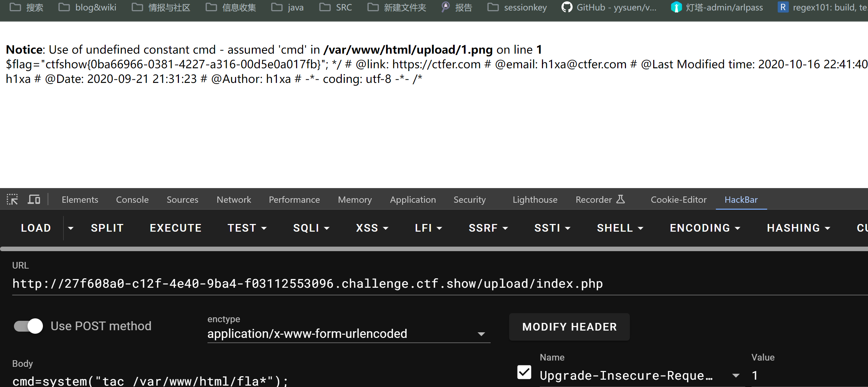This screenshot has height=387, width=868.
Task: Open the 信息收集 bookmark folder
Action: coord(231,7)
